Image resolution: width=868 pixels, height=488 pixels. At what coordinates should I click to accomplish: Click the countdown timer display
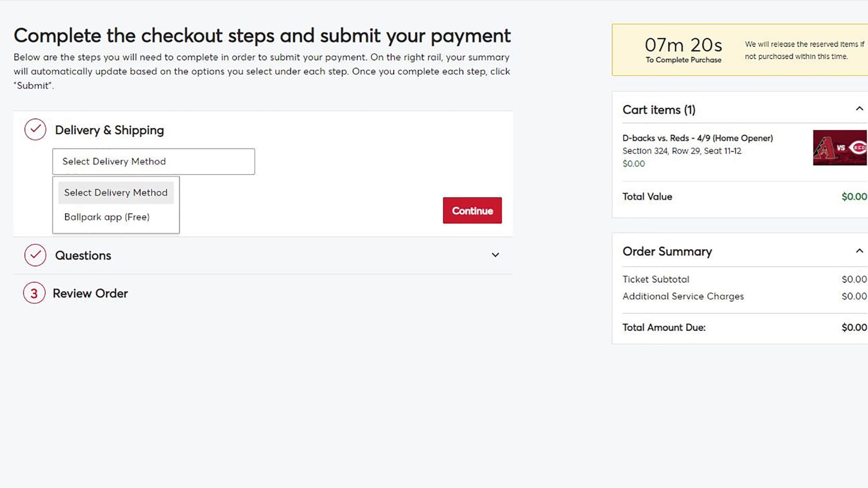pos(683,46)
